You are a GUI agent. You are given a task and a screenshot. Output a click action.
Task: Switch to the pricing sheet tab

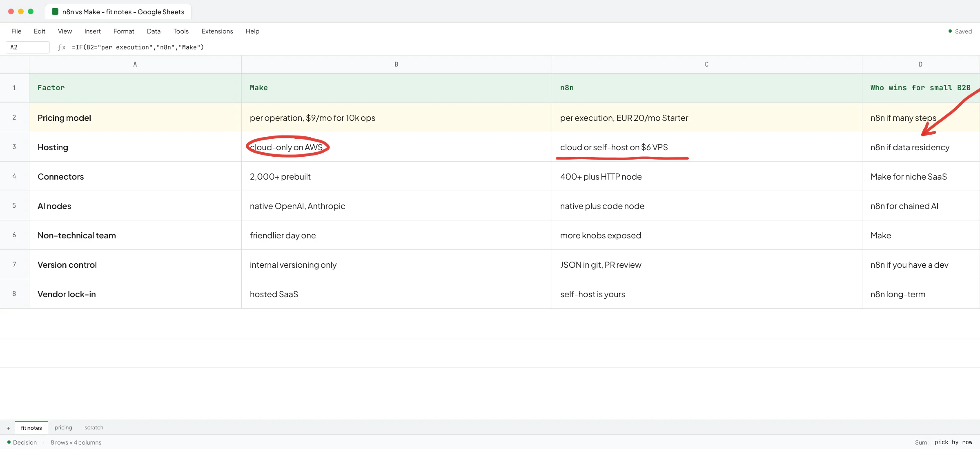click(63, 428)
